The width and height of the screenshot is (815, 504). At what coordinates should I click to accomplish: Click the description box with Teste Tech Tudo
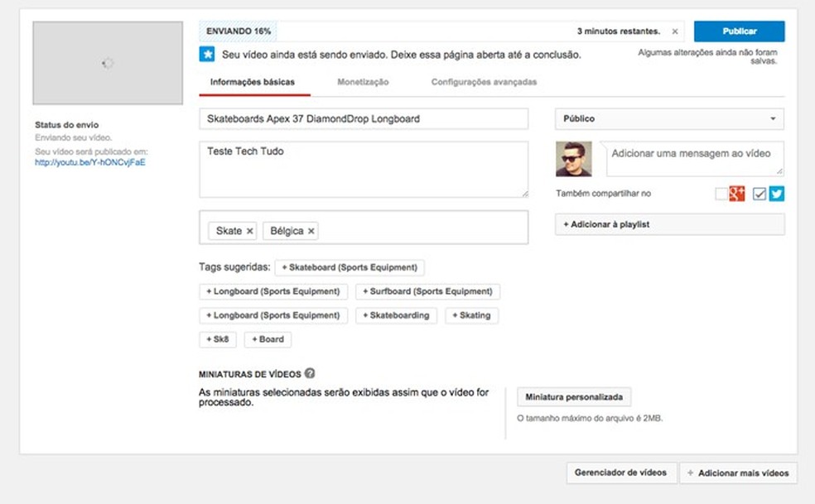[364, 170]
